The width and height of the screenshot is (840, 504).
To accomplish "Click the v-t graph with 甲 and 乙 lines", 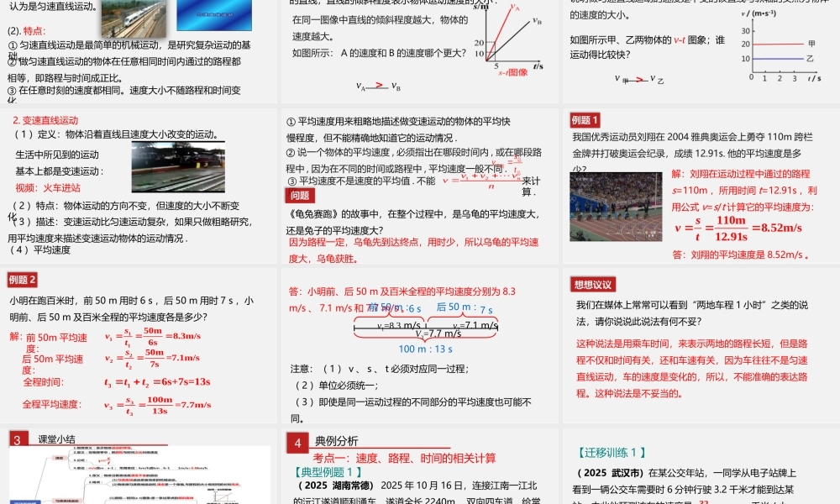I will (x=781, y=46).
